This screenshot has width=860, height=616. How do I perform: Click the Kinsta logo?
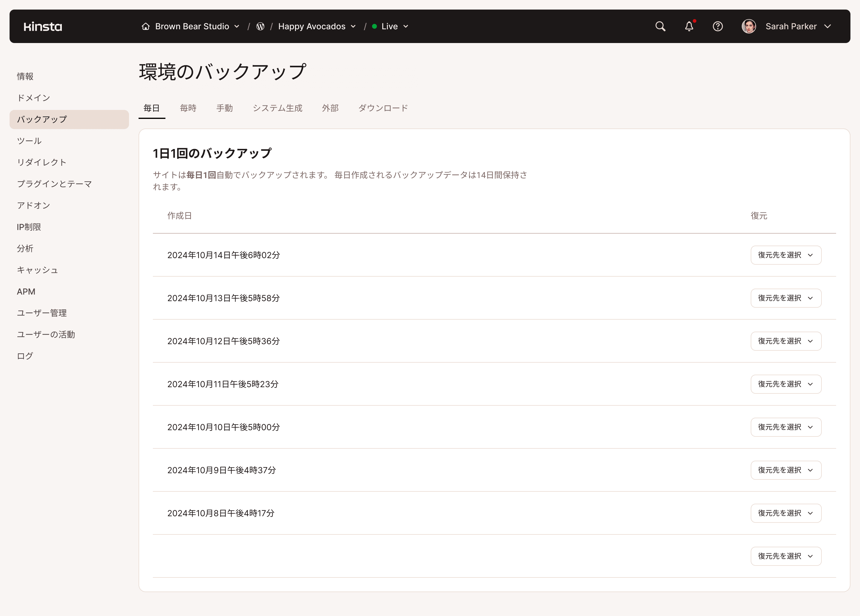pos(42,26)
